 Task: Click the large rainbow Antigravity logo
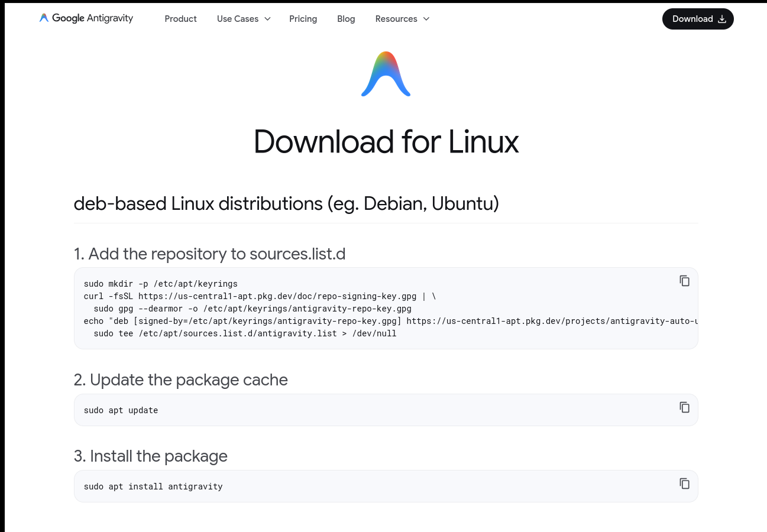pos(386,74)
